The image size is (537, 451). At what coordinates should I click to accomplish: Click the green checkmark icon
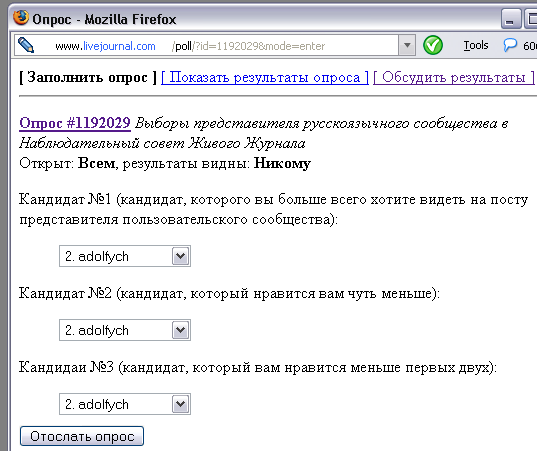click(433, 45)
